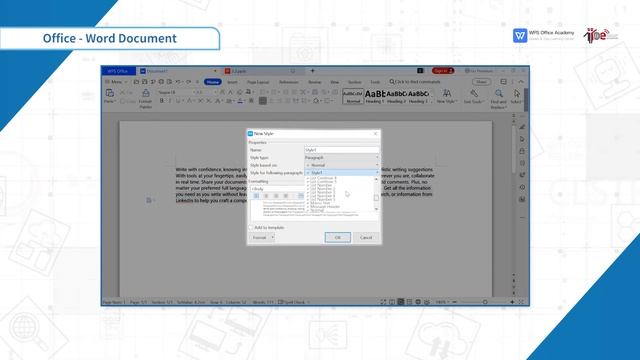The image size is (640, 360).
Task: Click the Sign in button
Action: tap(443, 71)
